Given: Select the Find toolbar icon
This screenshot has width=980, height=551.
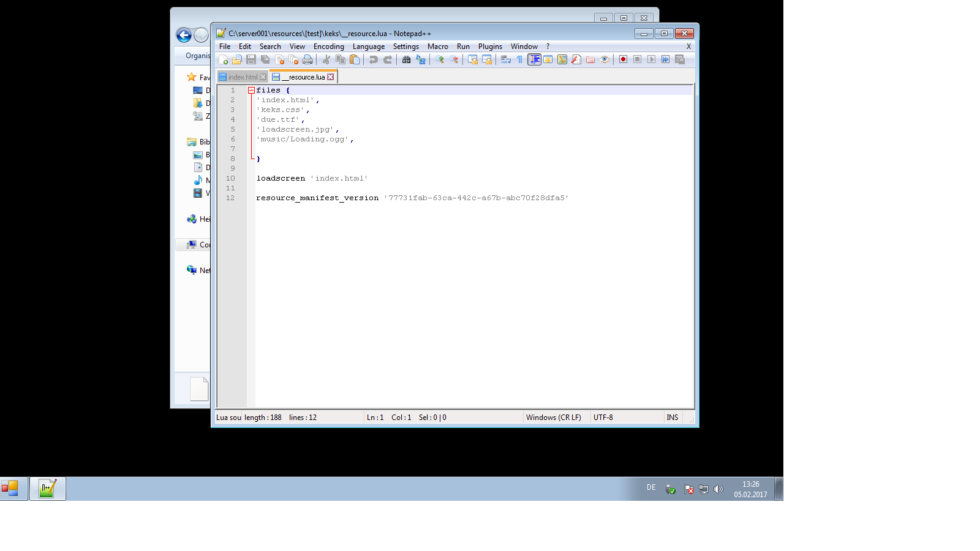Looking at the screenshot, I should [406, 59].
